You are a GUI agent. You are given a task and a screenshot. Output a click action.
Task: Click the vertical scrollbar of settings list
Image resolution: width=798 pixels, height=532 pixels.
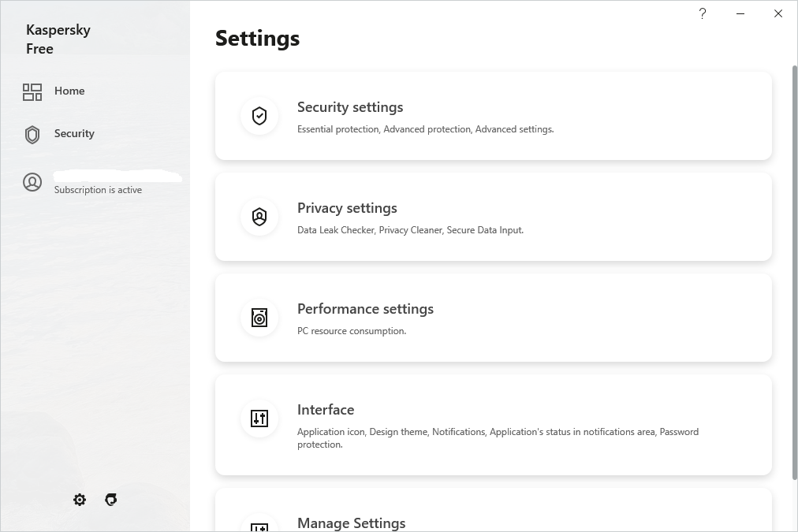794,268
